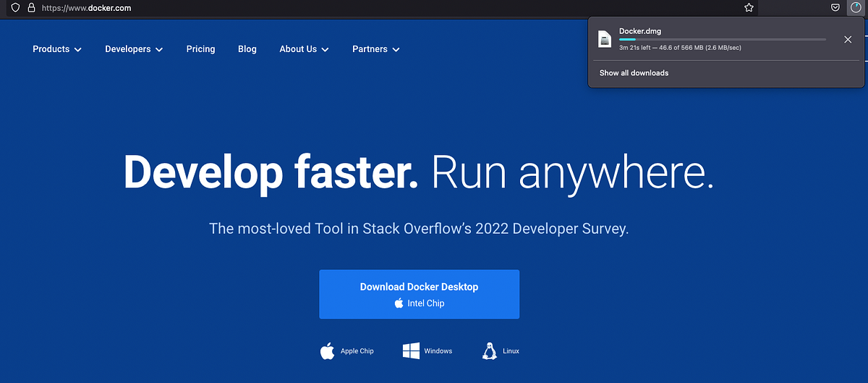The height and width of the screenshot is (383, 868).
Task: Bookmark this page with star icon
Action: (749, 7)
